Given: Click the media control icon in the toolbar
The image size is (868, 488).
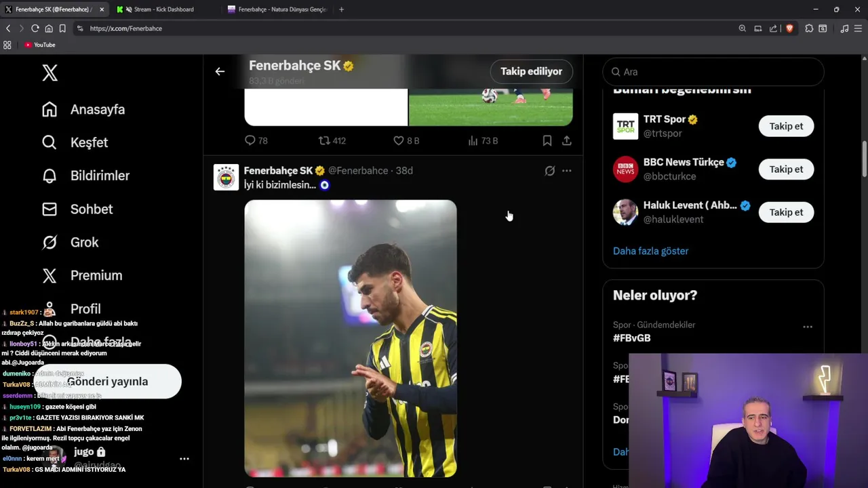Looking at the screenshot, I should click(x=844, y=28).
